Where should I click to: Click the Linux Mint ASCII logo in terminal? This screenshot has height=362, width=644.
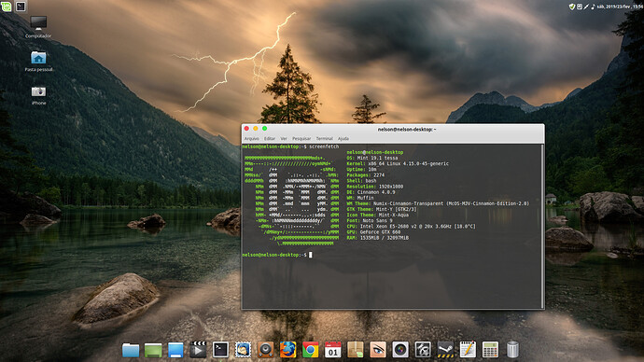point(291,201)
